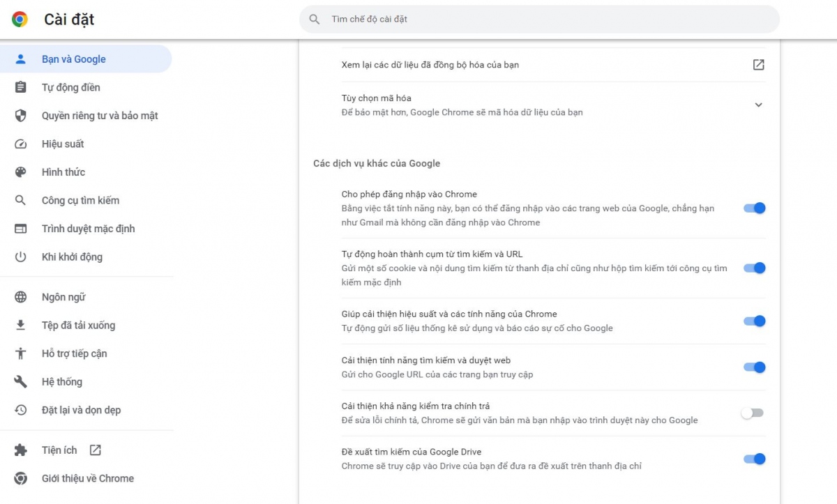
Task: Click the shield icon for privacy and security
Action: (x=21, y=116)
